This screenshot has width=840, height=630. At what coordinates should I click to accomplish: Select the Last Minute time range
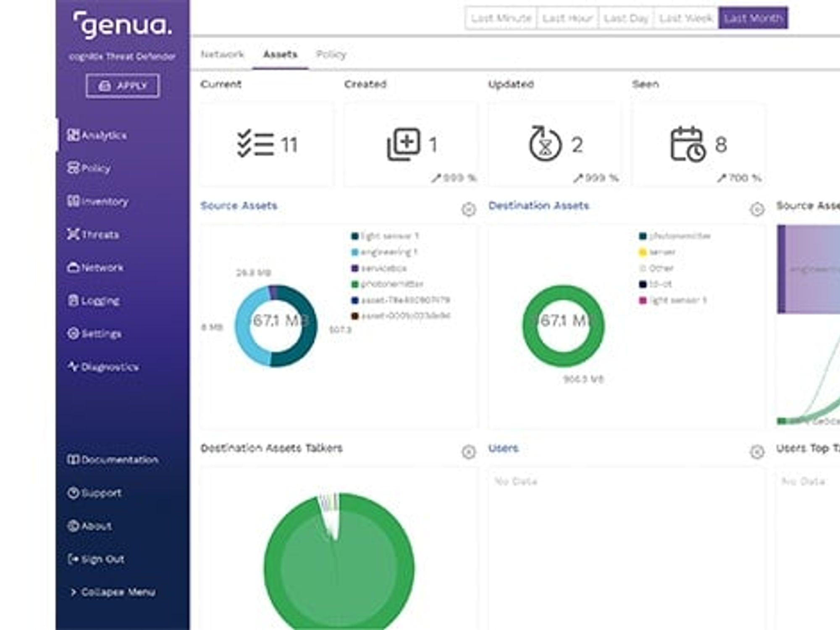click(501, 18)
